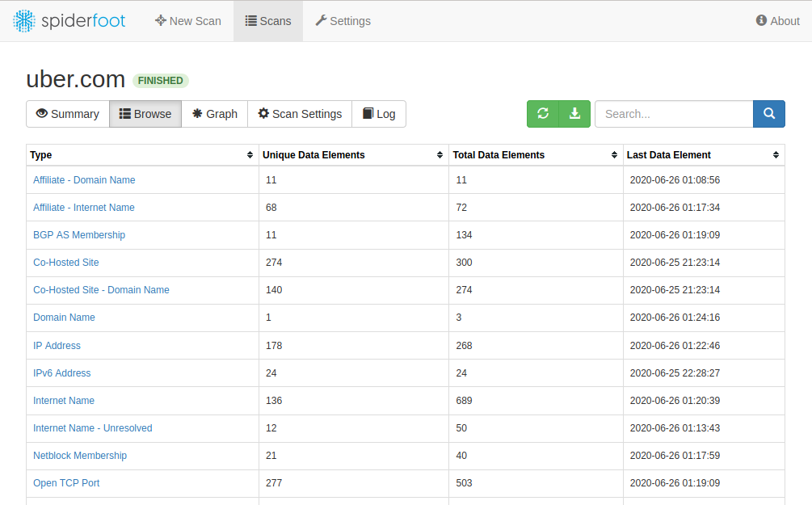Sort by Last Data Element arrows
Viewport: 812px width, 505px height.
pyautogui.click(x=776, y=155)
